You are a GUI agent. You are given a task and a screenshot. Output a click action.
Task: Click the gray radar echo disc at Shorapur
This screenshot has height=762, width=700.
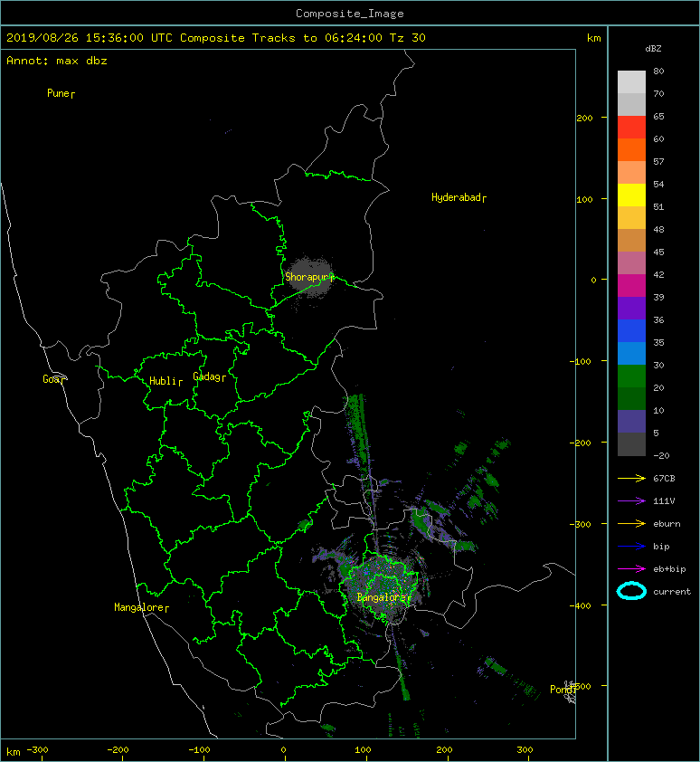310,277
